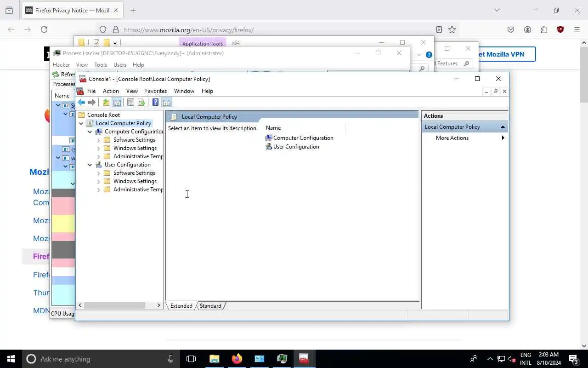Click the blue help icon in Explorer window
This screenshot has height=368, width=588.
[x=429, y=54]
